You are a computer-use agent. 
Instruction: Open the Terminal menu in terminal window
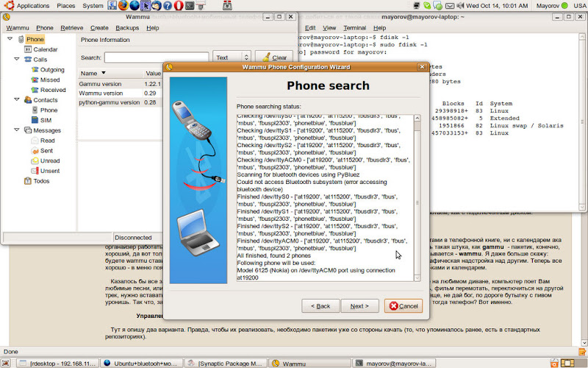pos(355,28)
